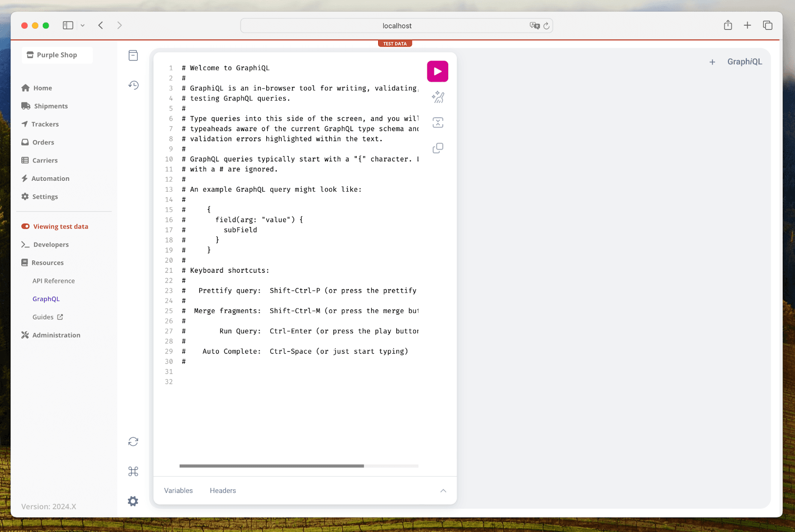Expand the Variables editor chevron
Image resolution: width=795 pixels, height=532 pixels.
click(443, 491)
